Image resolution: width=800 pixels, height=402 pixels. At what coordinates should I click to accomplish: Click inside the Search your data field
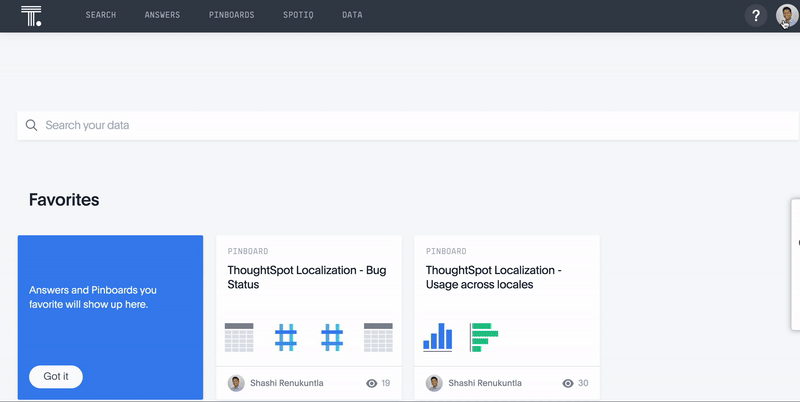click(408, 125)
